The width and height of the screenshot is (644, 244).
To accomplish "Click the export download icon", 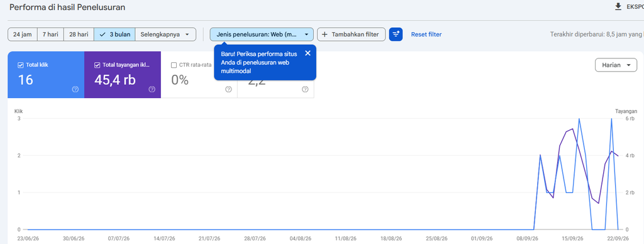I will pyautogui.click(x=618, y=6).
